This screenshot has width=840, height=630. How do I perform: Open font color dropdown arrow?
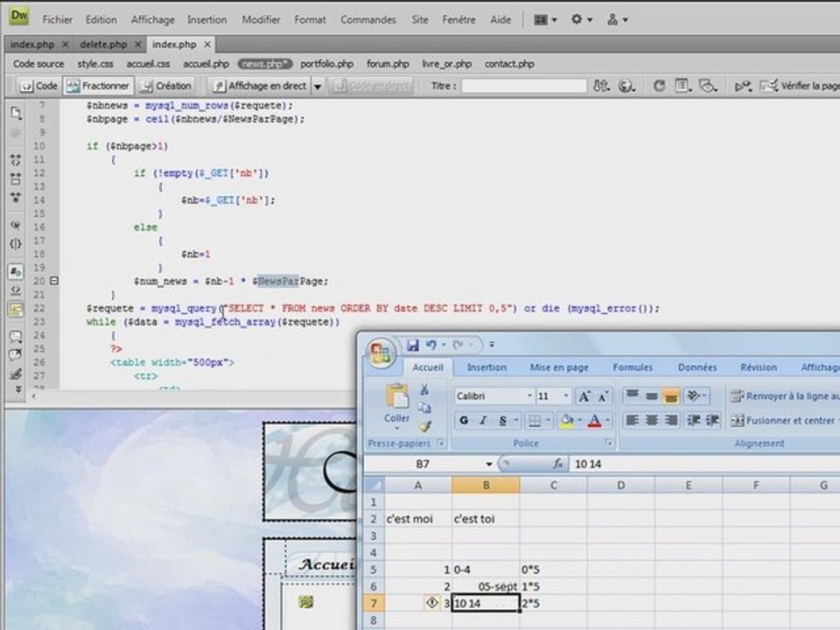tap(607, 421)
